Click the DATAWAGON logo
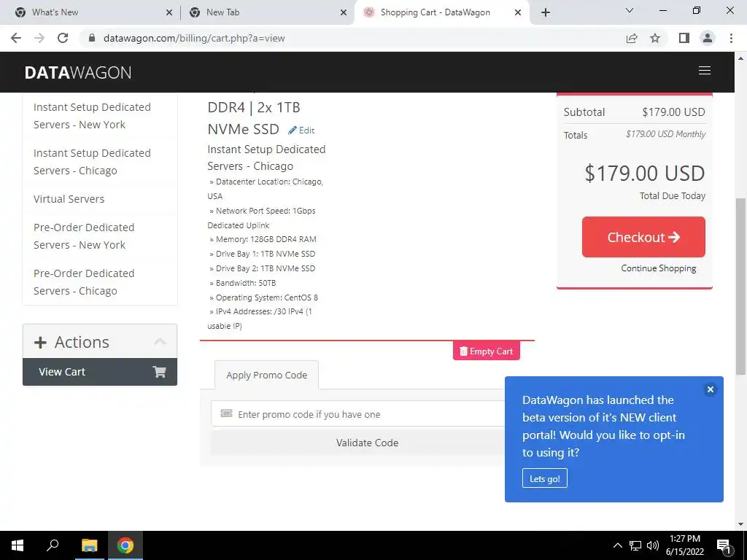This screenshot has width=747, height=560. click(78, 72)
